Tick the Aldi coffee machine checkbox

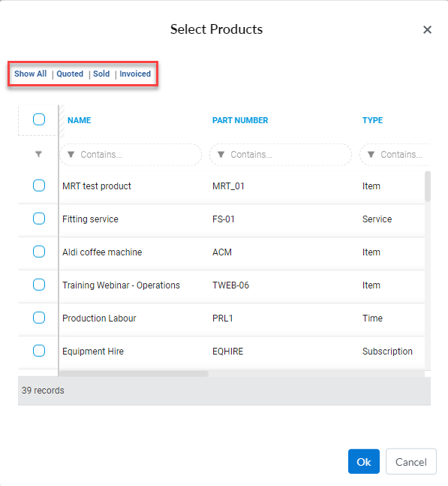click(x=39, y=252)
